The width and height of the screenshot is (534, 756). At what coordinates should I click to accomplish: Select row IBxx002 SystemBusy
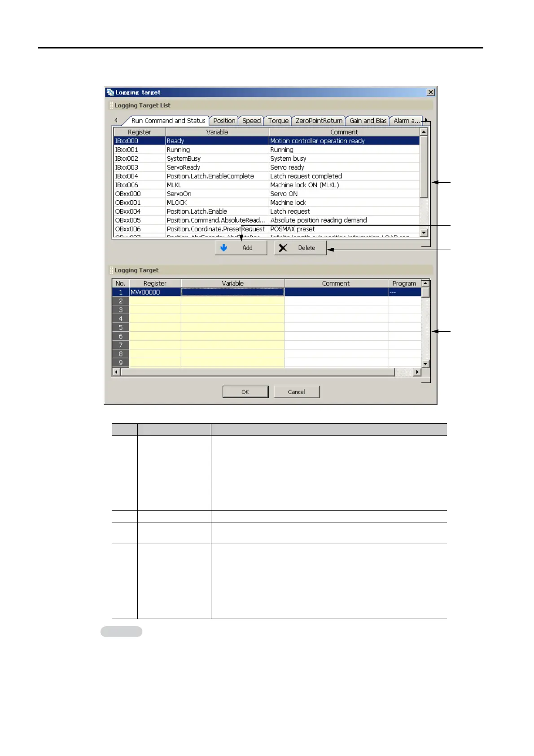267,158
